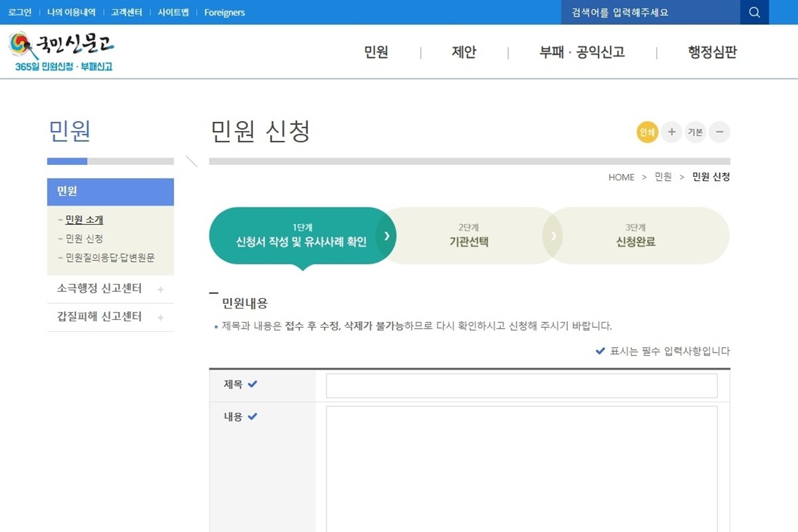This screenshot has height=532, width=798.
Task: Click the yellow 인쇄 print icon
Action: 646,132
